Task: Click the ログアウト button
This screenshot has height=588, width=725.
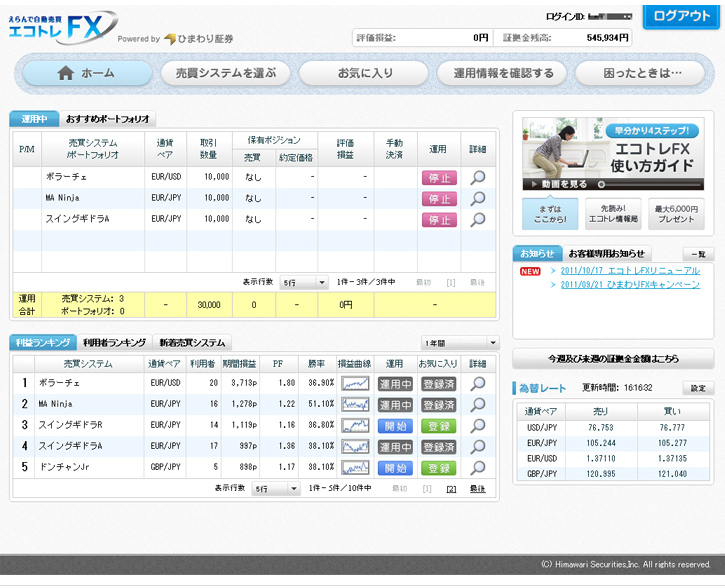Action: point(681,17)
